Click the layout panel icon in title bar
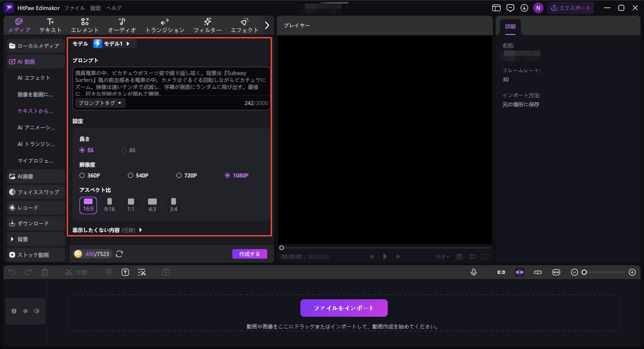The width and height of the screenshot is (644, 349). click(x=496, y=8)
